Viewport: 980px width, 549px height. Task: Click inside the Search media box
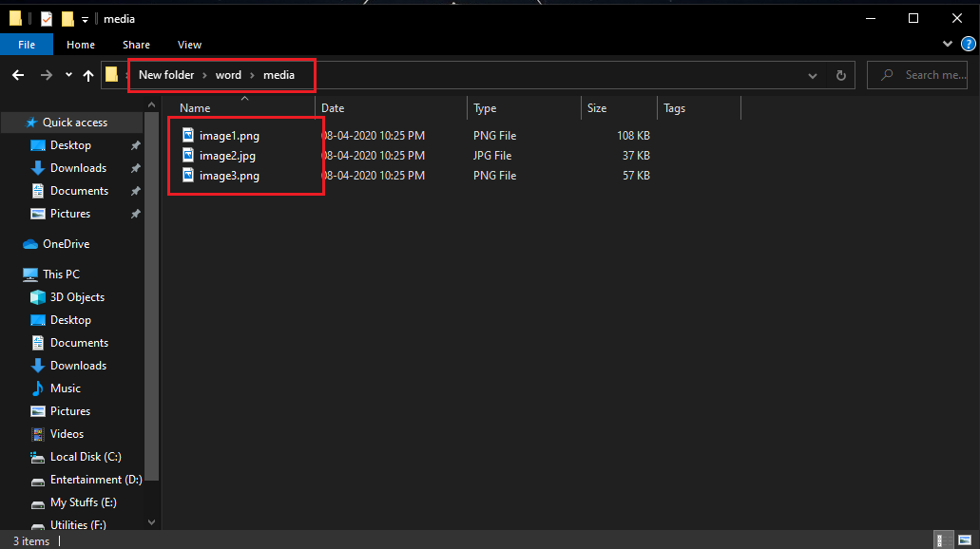[x=916, y=74]
